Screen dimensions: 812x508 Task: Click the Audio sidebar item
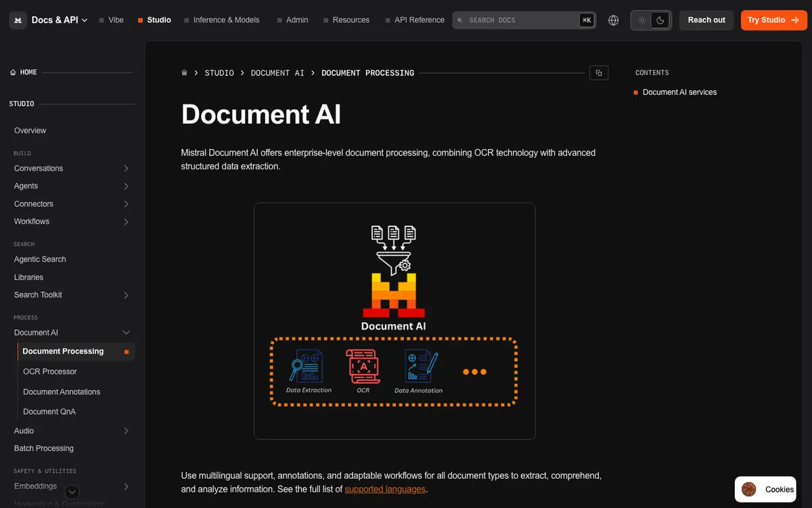pos(24,431)
